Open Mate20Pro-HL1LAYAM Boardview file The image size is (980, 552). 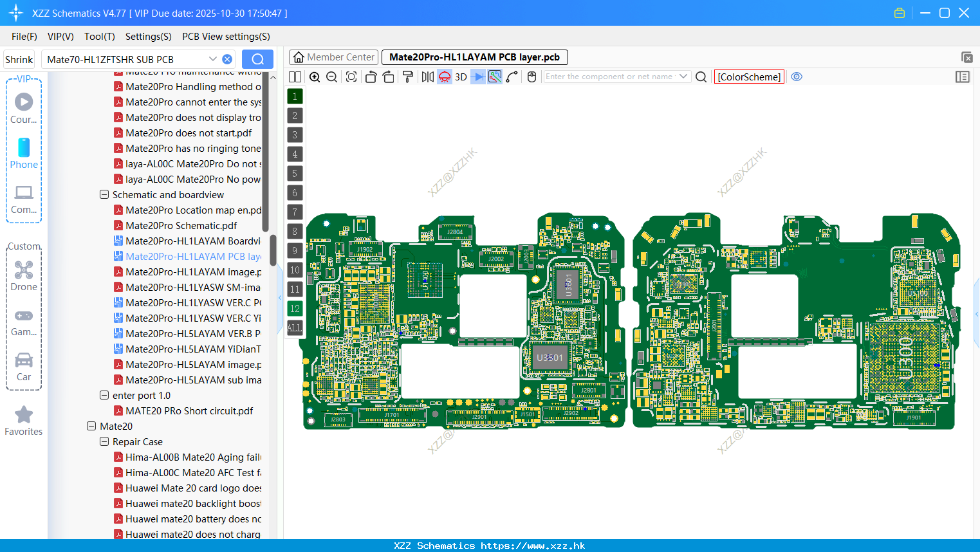(x=187, y=241)
